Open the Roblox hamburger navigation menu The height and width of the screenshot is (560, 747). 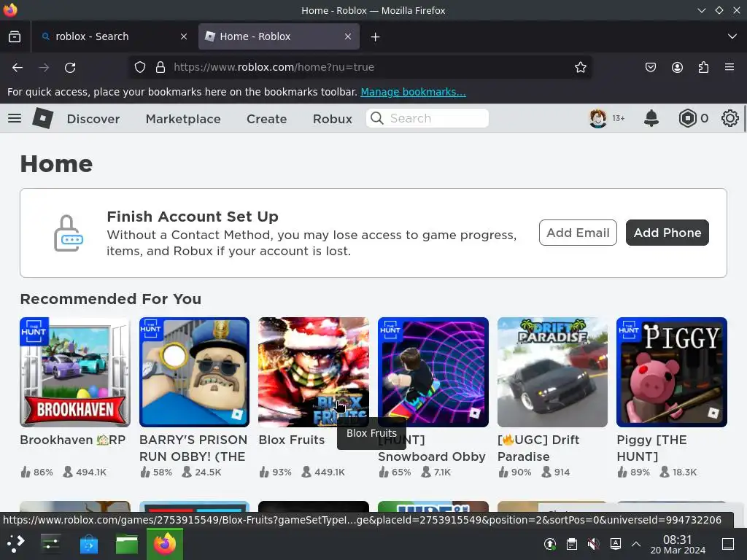click(x=15, y=118)
